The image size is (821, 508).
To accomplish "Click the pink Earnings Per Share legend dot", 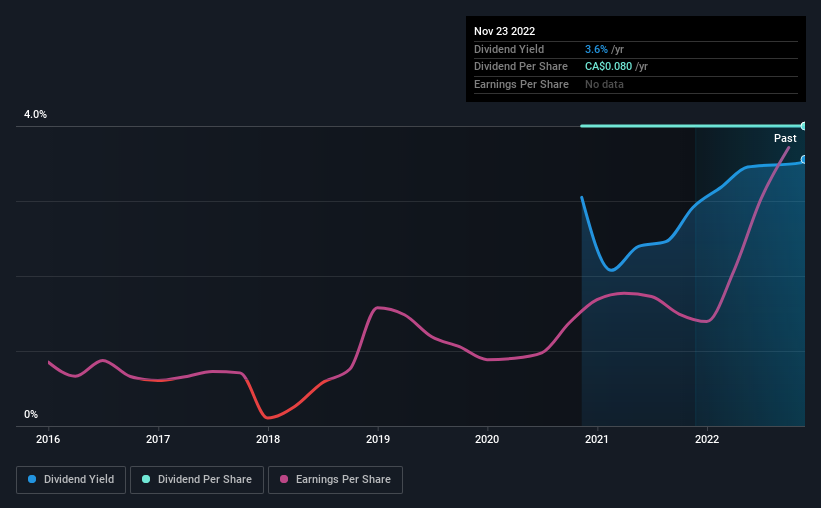I will [x=284, y=480].
